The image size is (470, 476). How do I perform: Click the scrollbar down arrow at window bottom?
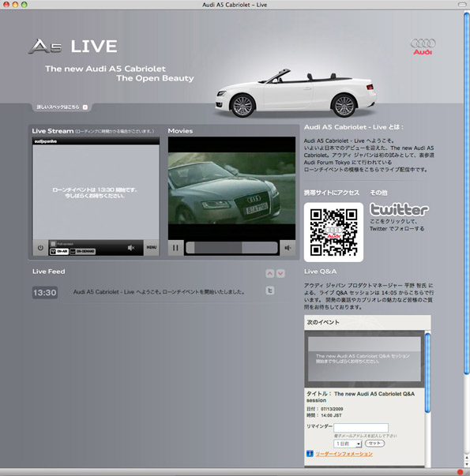coord(467,464)
